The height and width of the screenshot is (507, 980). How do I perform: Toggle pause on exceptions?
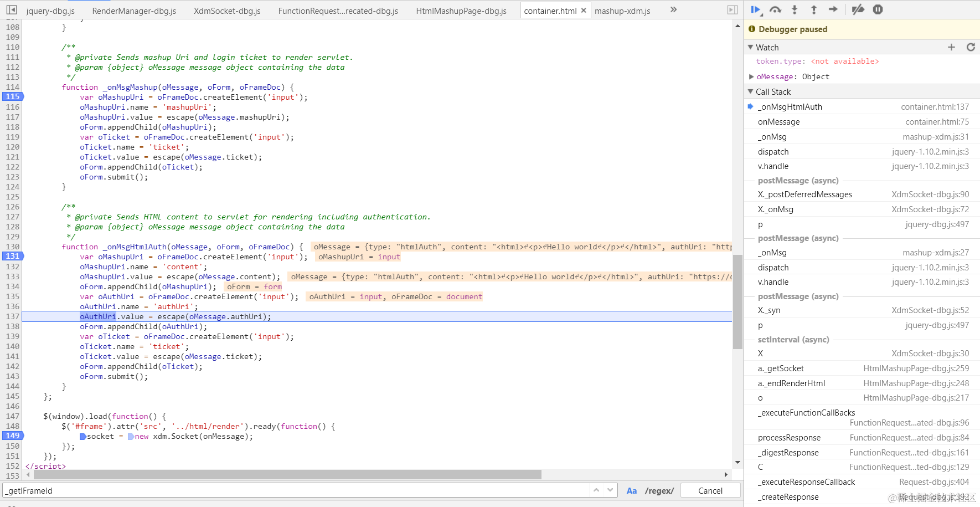878,9
